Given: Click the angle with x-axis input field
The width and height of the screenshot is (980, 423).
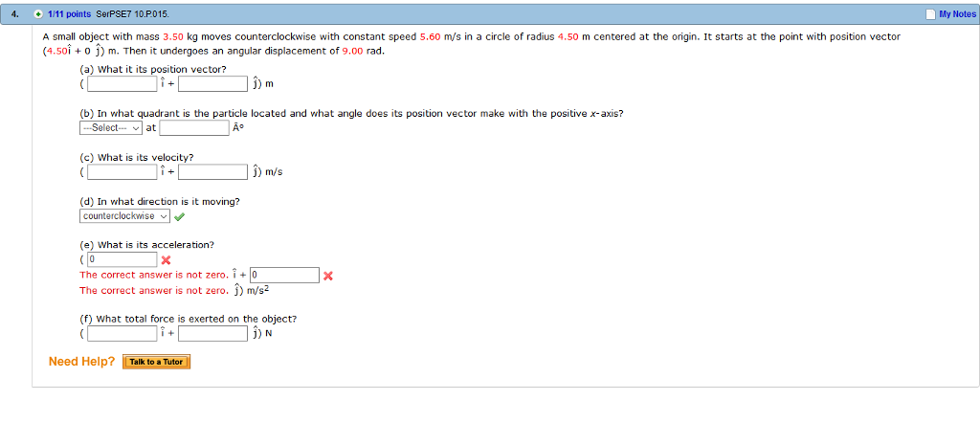Looking at the screenshot, I should [x=194, y=128].
